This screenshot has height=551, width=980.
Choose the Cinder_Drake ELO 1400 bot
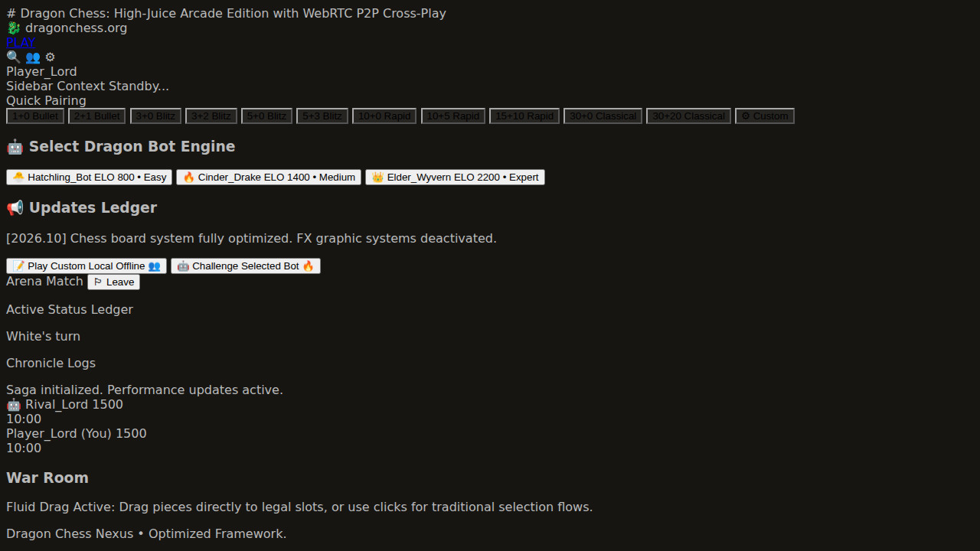tap(269, 177)
